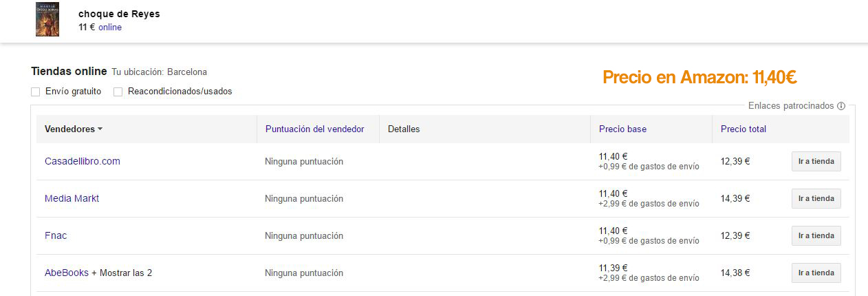This screenshot has height=296, width=868.
Task: Expand 'Mostrar las 2' offers for AbeBooks
Action: [126, 273]
